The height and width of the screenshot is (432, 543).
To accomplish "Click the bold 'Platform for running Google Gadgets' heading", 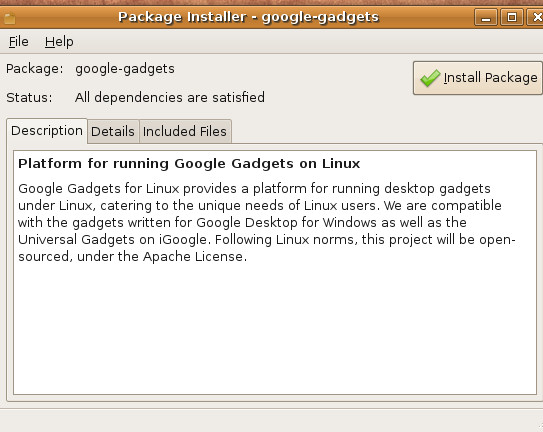I will point(189,164).
